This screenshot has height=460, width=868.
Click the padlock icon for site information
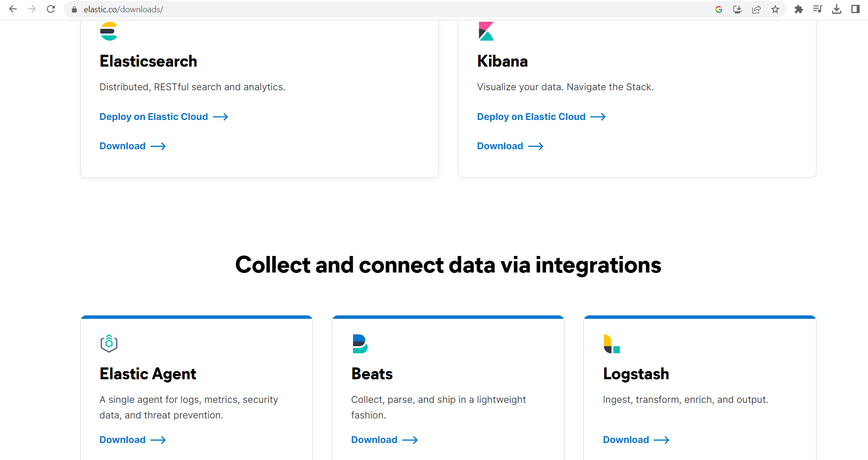click(74, 9)
